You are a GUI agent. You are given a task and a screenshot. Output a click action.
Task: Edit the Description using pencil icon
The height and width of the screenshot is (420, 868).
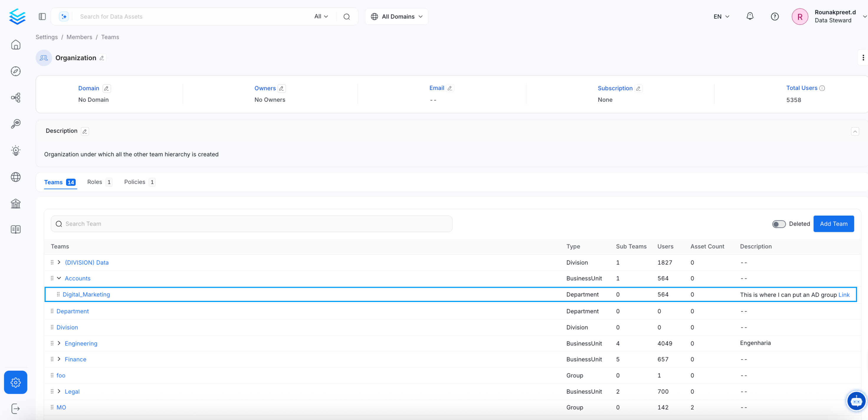pos(85,131)
